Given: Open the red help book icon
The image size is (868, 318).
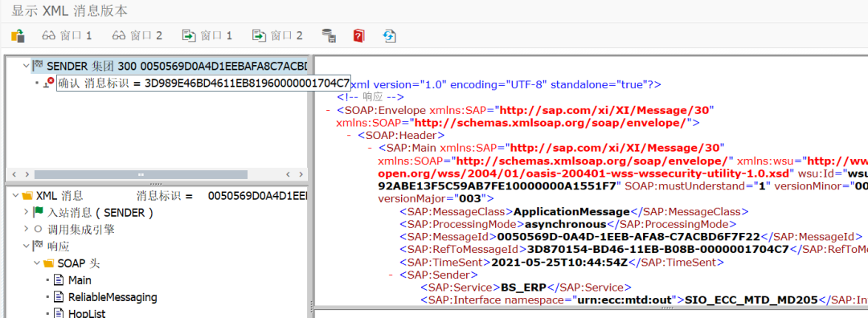Looking at the screenshot, I should tap(359, 36).
